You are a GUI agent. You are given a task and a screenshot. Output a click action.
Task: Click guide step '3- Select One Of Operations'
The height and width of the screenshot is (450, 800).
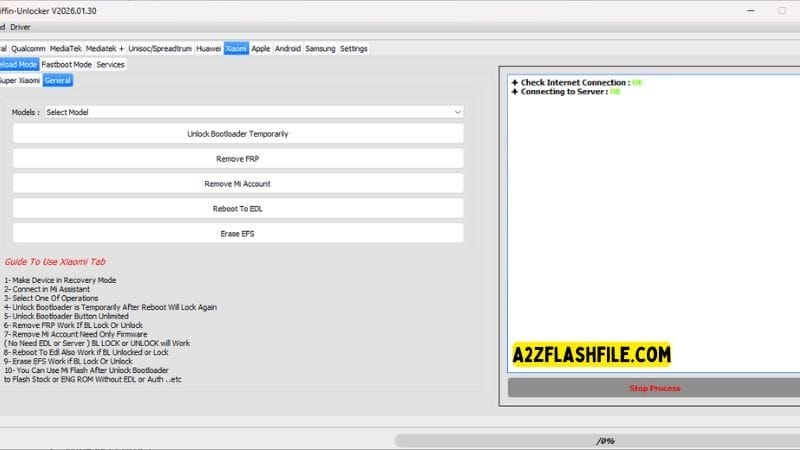[x=51, y=298]
